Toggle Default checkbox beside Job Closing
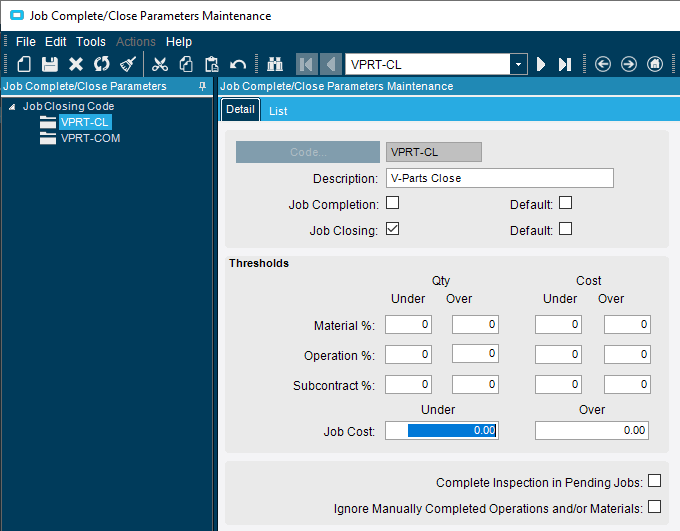 pos(566,229)
